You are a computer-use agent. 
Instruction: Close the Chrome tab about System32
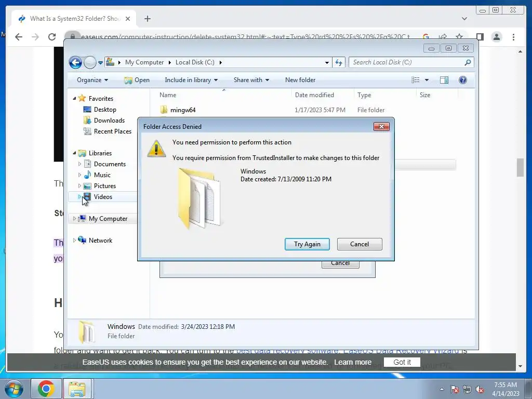pos(128,19)
